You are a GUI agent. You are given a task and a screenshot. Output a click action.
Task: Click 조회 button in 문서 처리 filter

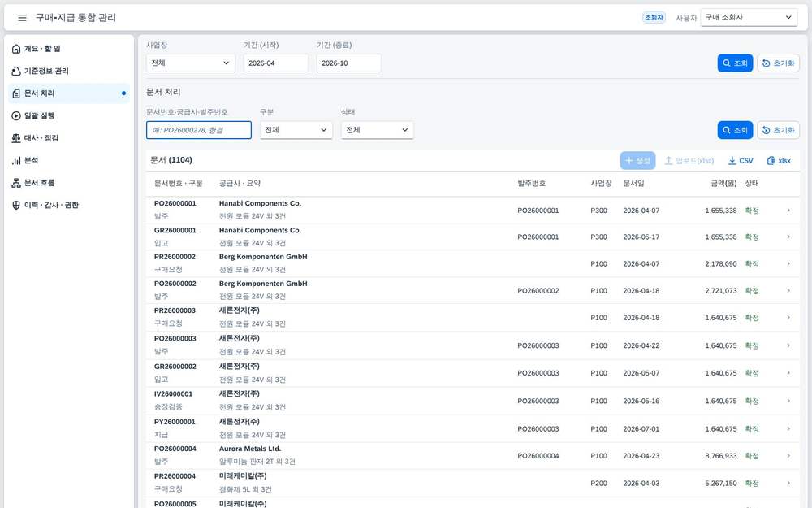point(735,130)
